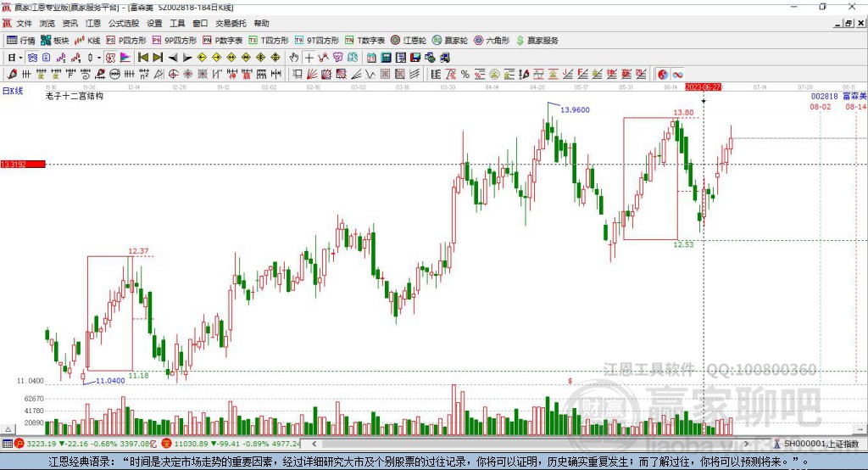Toggle the pressed blue chart-overlay toolbar icon
The height and width of the screenshot is (470, 868).
[33, 58]
